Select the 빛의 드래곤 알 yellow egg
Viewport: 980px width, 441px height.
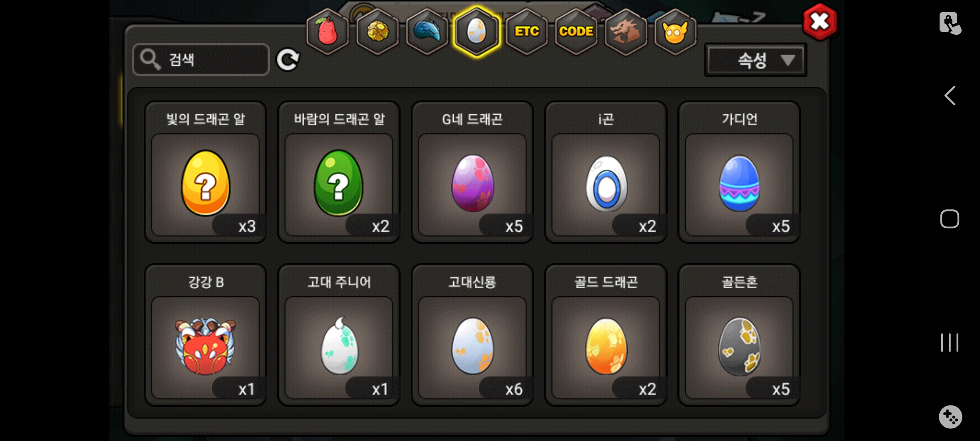point(205,172)
